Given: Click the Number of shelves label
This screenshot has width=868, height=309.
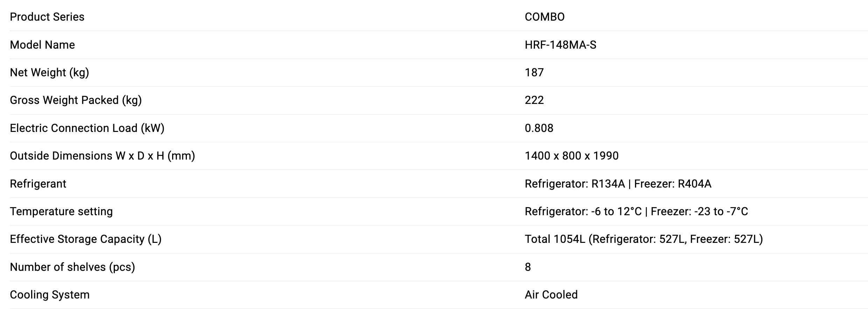Looking at the screenshot, I should coord(72,267).
